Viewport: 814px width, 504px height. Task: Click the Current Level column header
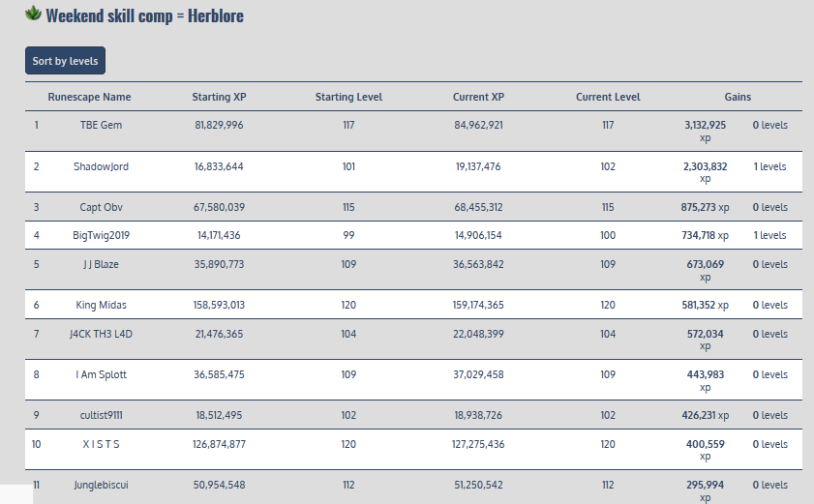[608, 97]
